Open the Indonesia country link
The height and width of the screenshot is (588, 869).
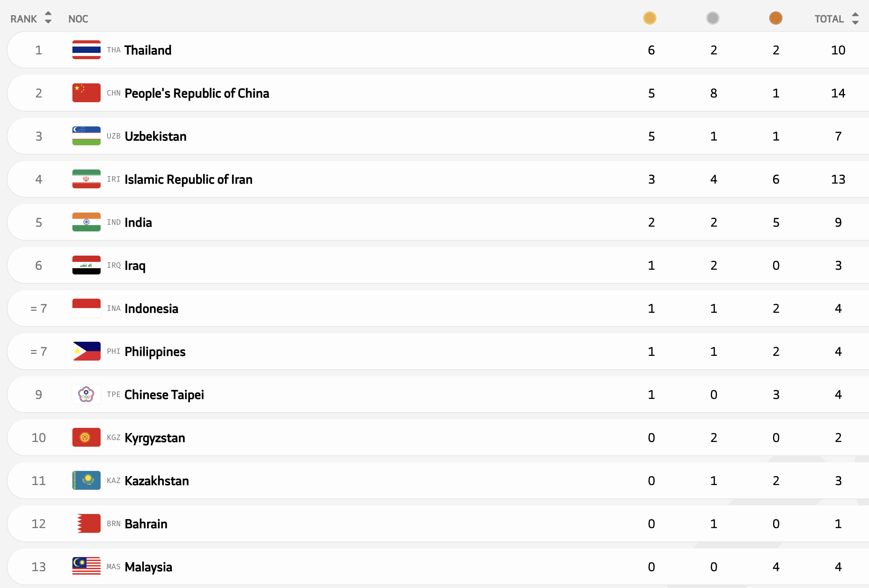151,308
